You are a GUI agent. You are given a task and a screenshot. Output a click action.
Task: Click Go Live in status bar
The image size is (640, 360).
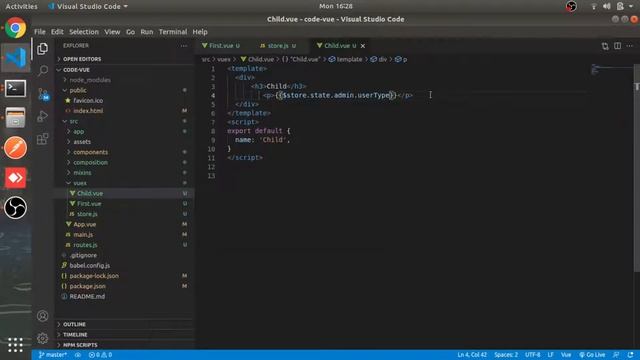pyautogui.click(x=592, y=355)
